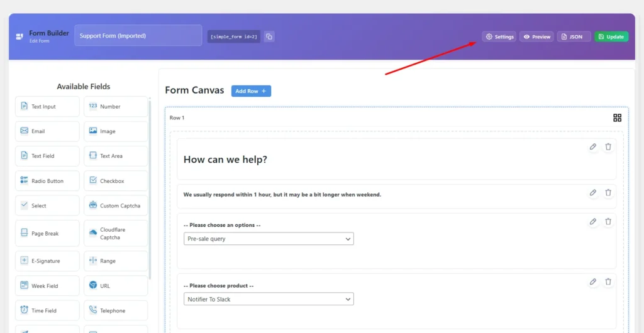Select the Week Field field type
The image size is (644, 333).
tap(47, 286)
